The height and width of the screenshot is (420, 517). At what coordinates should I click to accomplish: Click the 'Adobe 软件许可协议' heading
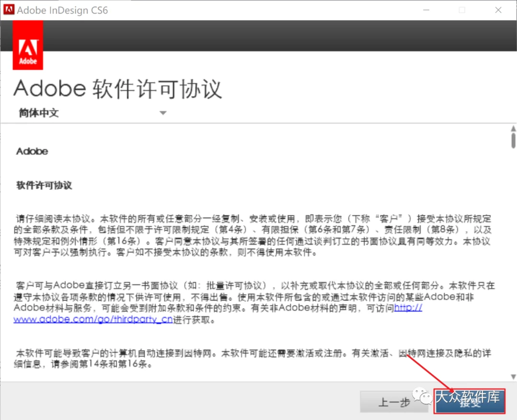(118, 89)
